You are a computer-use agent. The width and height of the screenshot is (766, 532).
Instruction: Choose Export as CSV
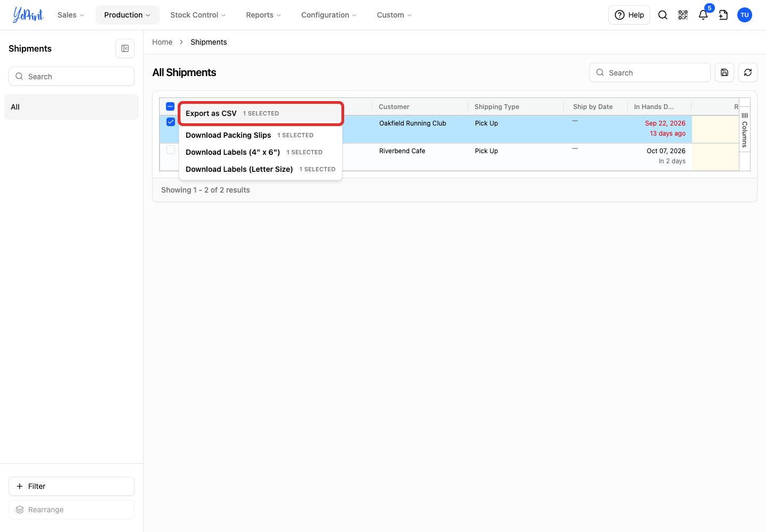261,113
